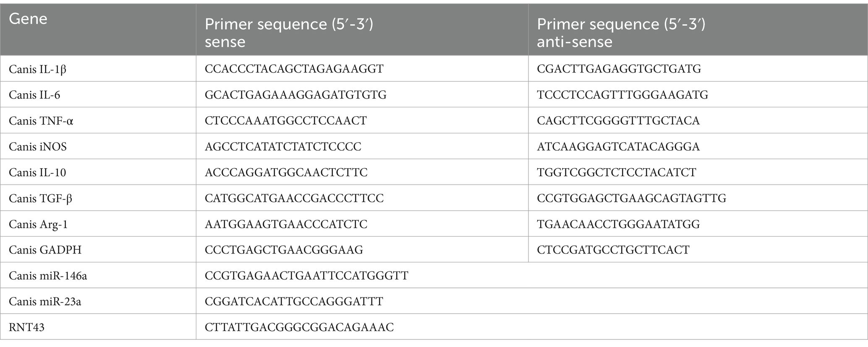Click the Canis IL-1β gene cell
Viewport: 868px width, 347px height.
point(38,69)
